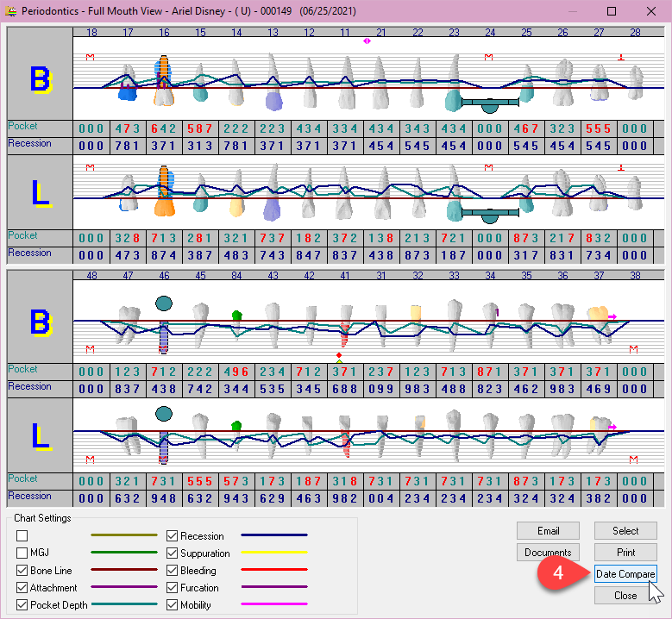Click pocket value 496 for tooth 84 buccal
Viewport: 672px width, 619px height.
236,372
